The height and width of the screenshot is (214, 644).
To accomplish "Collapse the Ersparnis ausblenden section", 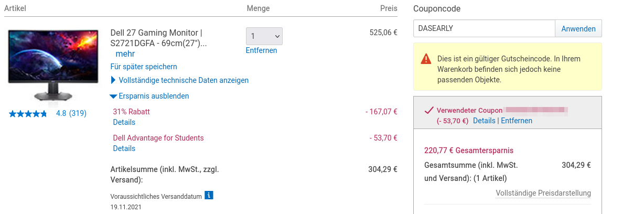I will point(149,96).
